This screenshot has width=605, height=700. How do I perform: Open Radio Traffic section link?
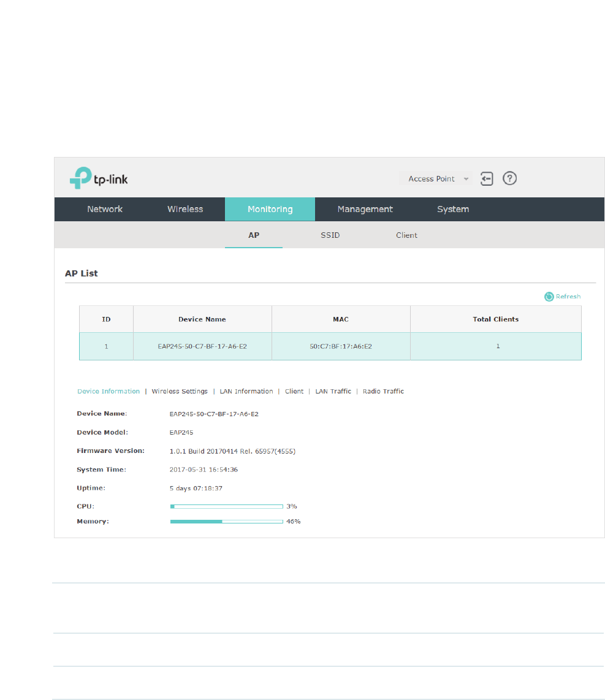pos(383,391)
